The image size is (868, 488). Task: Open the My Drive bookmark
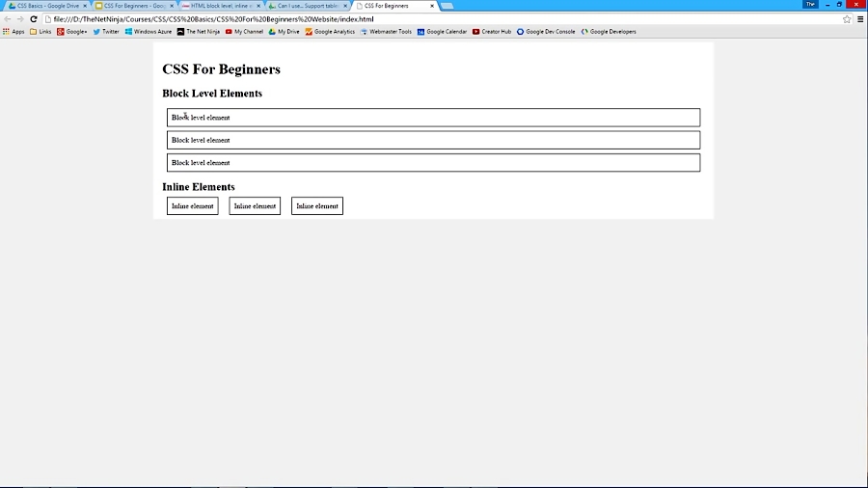tap(284, 32)
